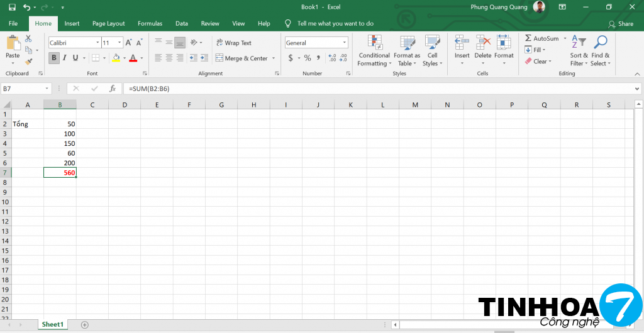Click the Save icon in title bar
644x333 pixels.
[x=12, y=7]
